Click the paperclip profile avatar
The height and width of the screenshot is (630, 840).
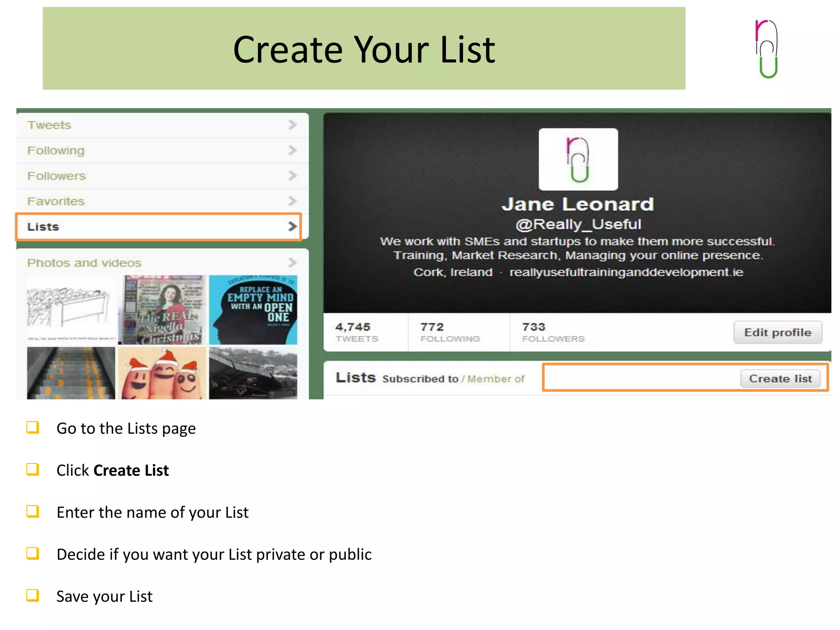(x=578, y=160)
